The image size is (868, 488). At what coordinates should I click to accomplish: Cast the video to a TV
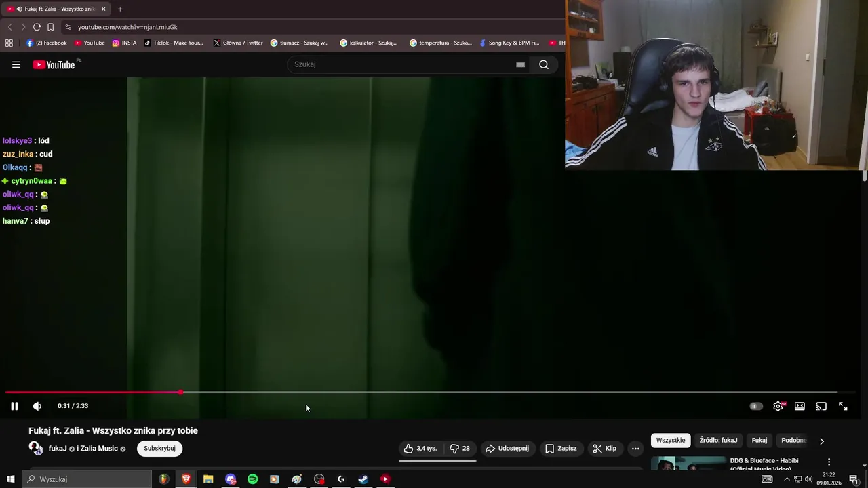821,406
